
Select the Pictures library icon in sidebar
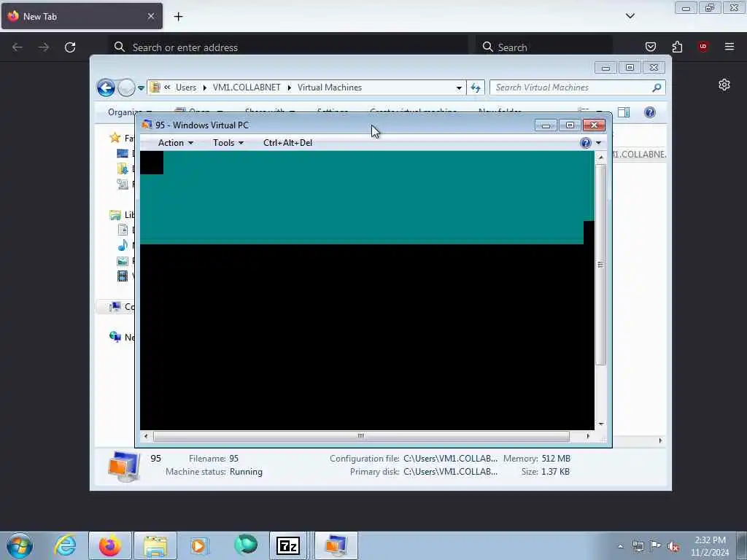(123, 261)
